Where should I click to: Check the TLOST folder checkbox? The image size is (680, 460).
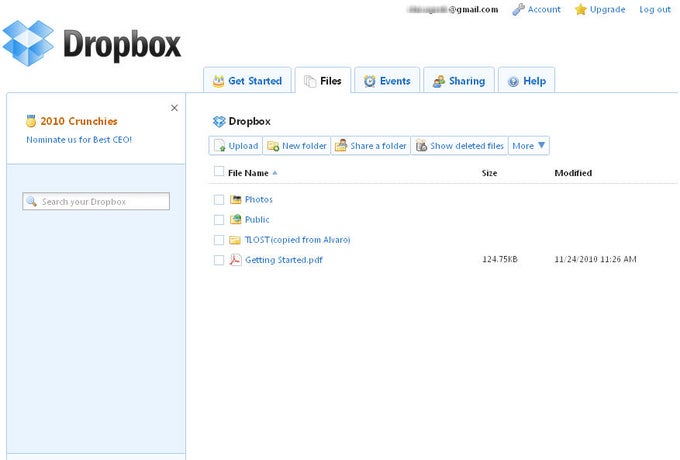click(x=219, y=240)
